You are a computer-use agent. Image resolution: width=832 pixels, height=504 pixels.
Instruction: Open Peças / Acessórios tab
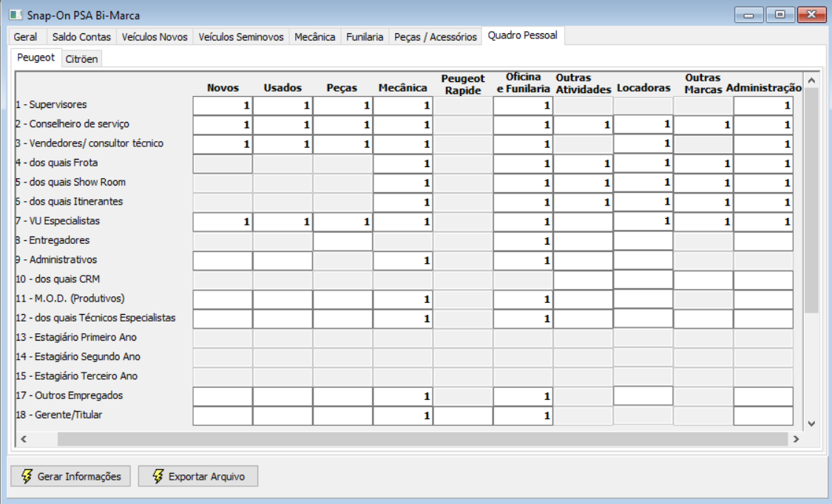click(435, 36)
